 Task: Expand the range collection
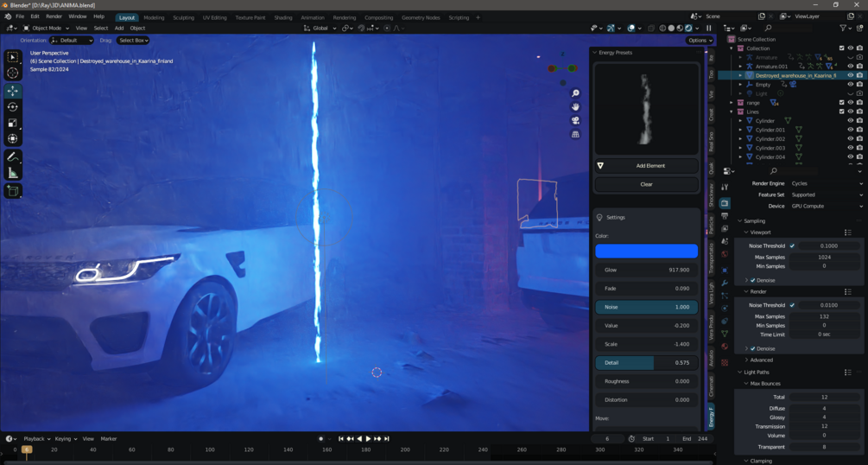(x=732, y=103)
